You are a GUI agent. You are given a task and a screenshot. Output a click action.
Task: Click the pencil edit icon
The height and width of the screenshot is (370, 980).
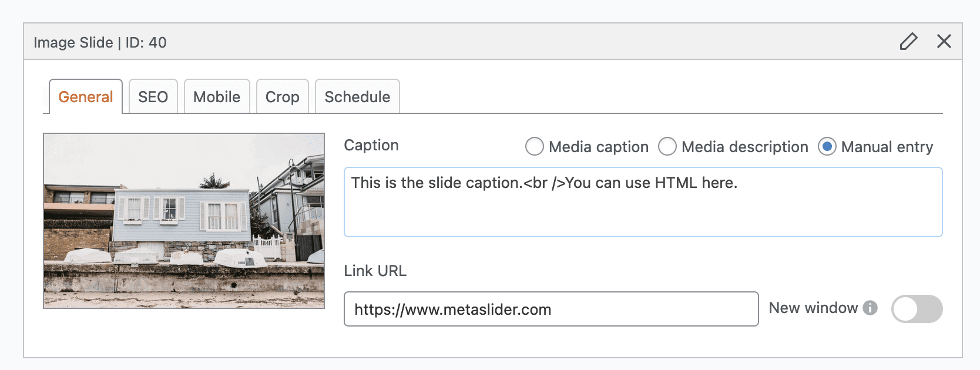pyautogui.click(x=909, y=42)
